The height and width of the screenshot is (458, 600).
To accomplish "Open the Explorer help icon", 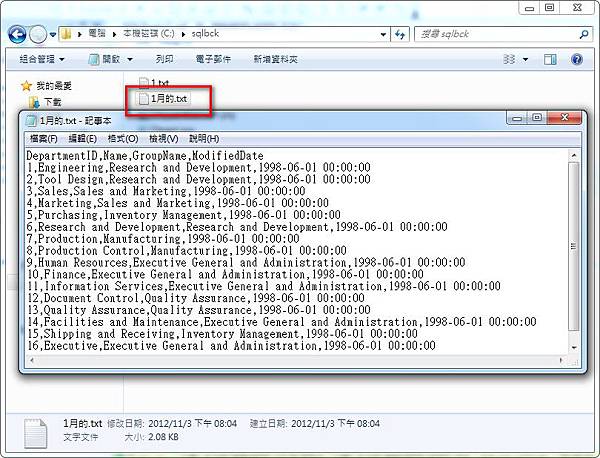I will click(577, 59).
